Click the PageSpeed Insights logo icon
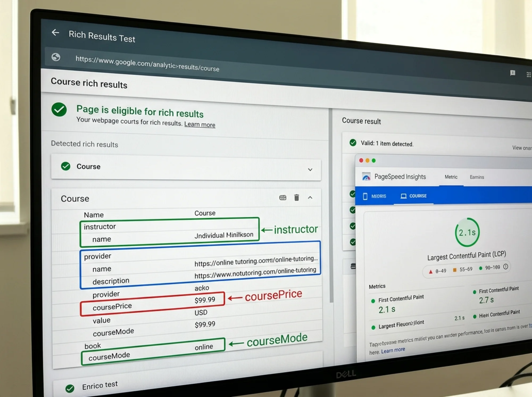The height and width of the screenshot is (397, 532). click(x=366, y=177)
